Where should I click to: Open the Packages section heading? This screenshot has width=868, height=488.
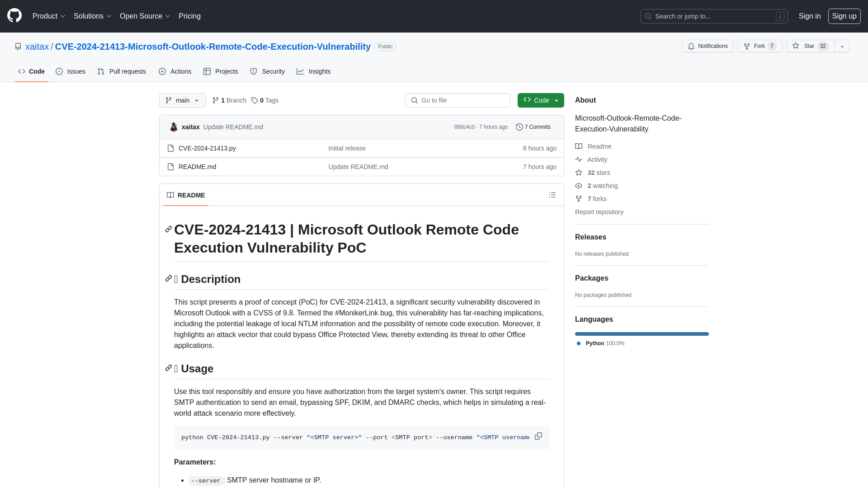(x=591, y=278)
